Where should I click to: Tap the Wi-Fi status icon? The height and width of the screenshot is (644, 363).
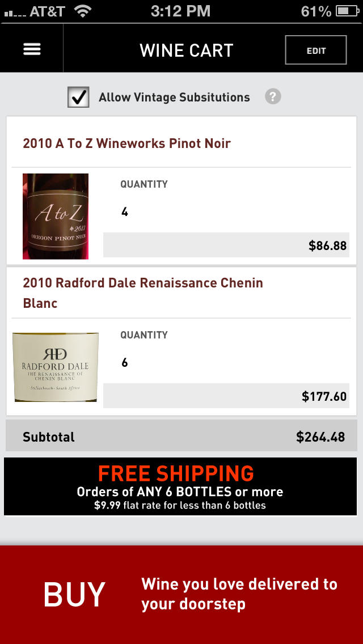pos(83,11)
